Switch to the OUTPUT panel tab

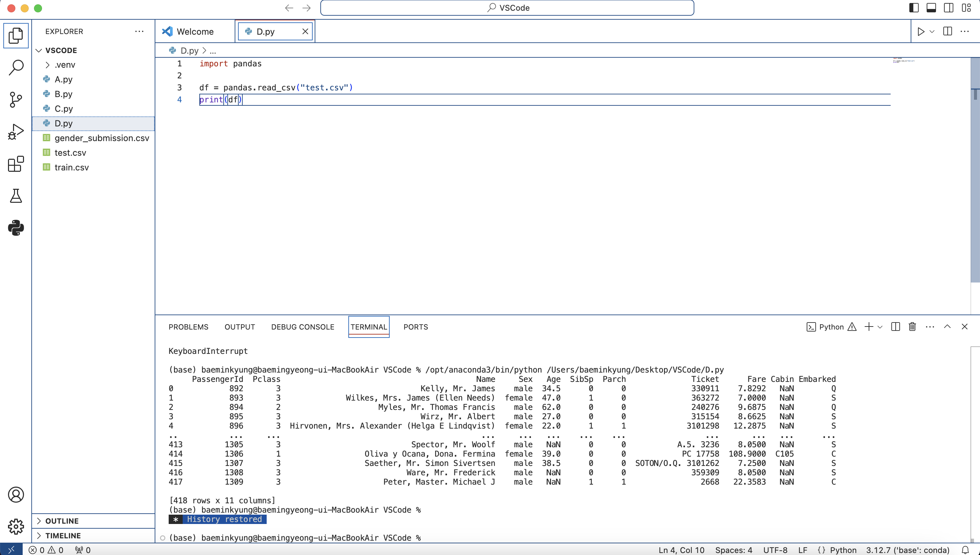(x=240, y=327)
